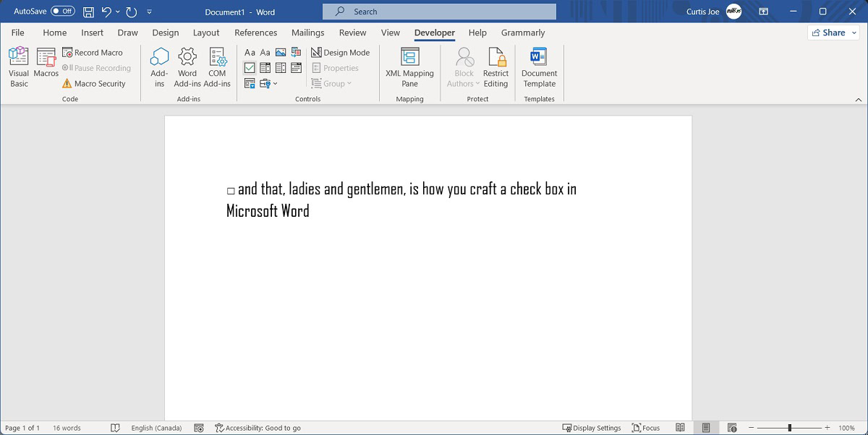Click the zoom slider in status bar
Viewport: 868px width, 435px height.
pos(789,428)
